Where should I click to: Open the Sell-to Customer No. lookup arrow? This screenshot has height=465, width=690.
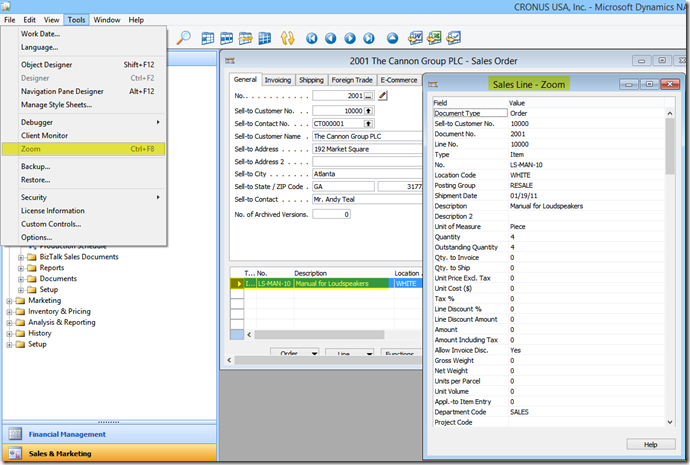[368, 109]
